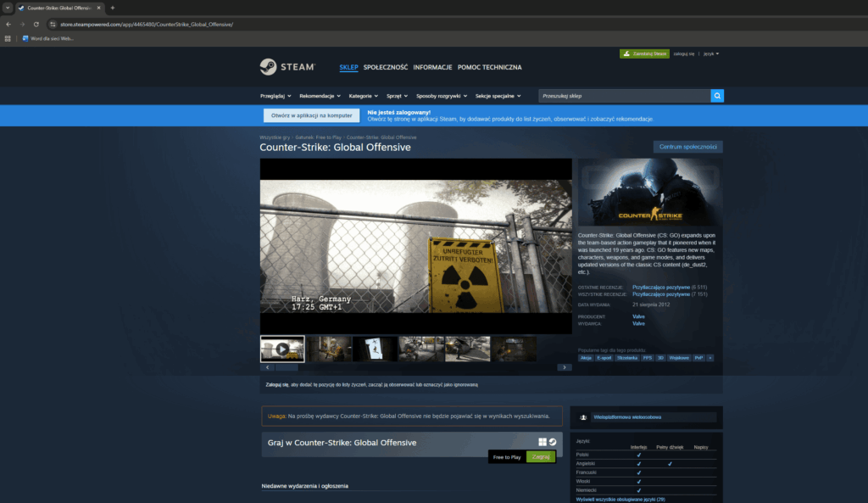Click the Steam logo in header
The height and width of the screenshot is (503, 868).
[287, 67]
